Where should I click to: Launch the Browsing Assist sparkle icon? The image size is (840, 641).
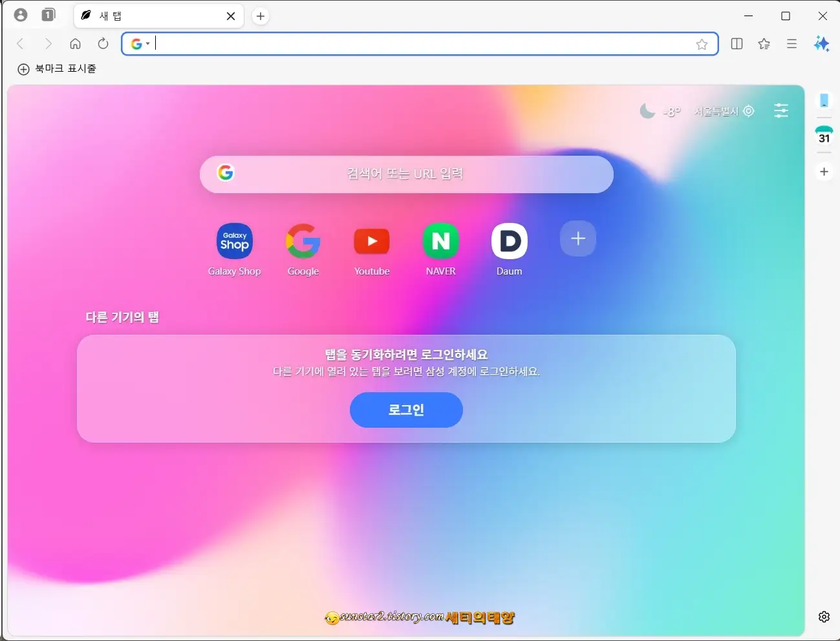click(x=822, y=44)
